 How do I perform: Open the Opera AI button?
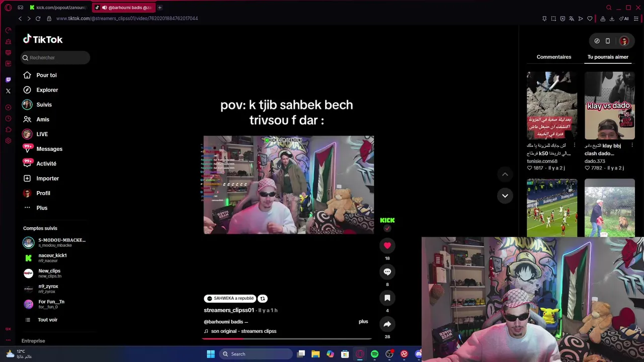click(624, 19)
